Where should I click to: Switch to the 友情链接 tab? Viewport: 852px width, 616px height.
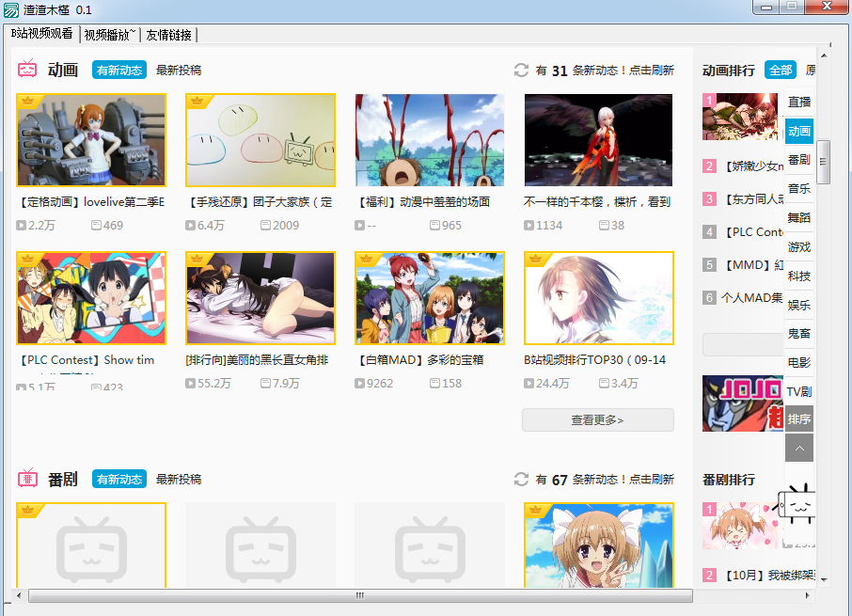[x=168, y=35]
